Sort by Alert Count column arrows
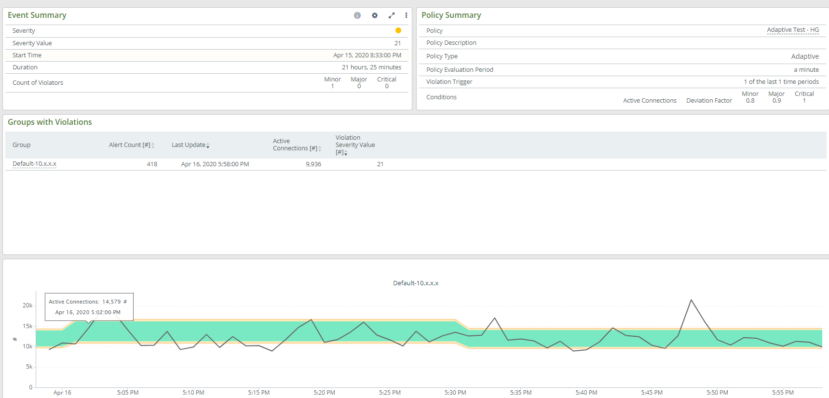Viewport: 829px width, 398px height. click(153, 145)
